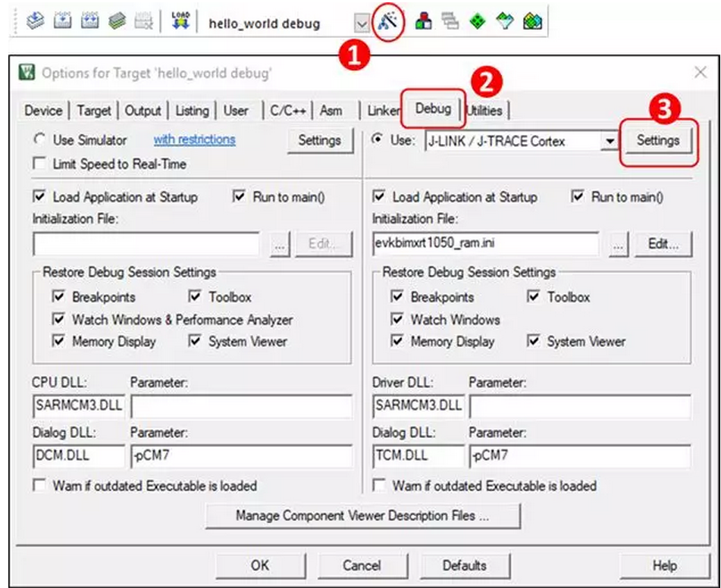Click the empty simulator Initialization File field
The width and height of the screenshot is (721, 588).
tap(146, 244)
